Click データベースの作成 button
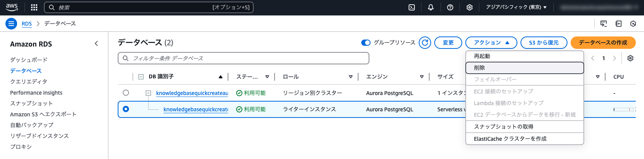This screenshot has width=644, height=159. [x=603, y=43]
